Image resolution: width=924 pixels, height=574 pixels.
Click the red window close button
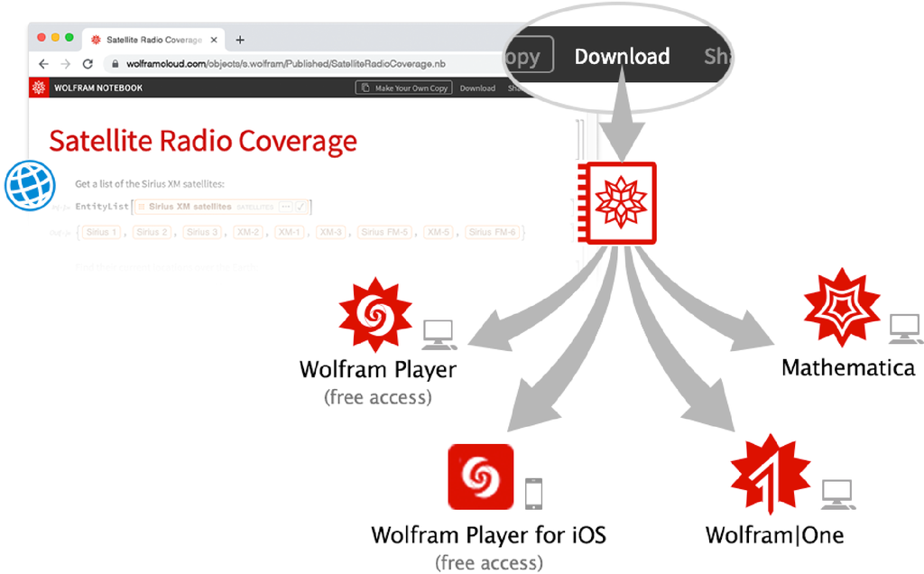pos(42,37)
